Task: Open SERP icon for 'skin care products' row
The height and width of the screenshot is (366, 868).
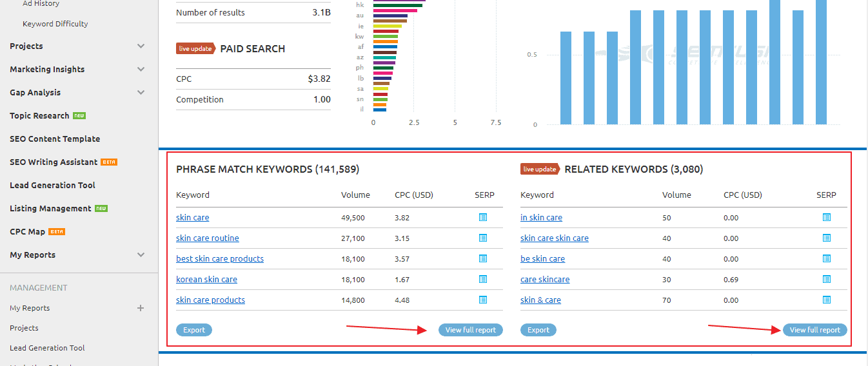Action: click(x=483, y=300)
